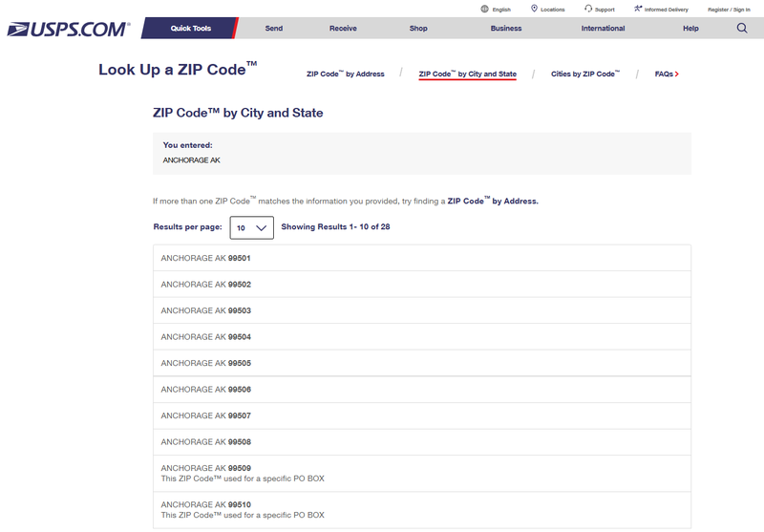This screenshot has width=764, height=532.
Task: Open the Informed Delivery link
Action: click(x=666, y=10)
